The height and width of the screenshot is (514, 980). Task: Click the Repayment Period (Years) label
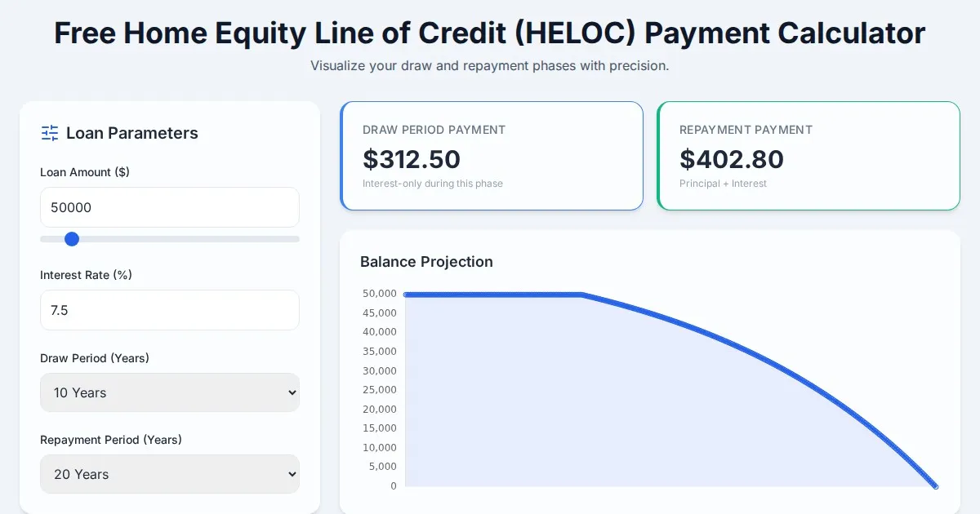[111, 440]
